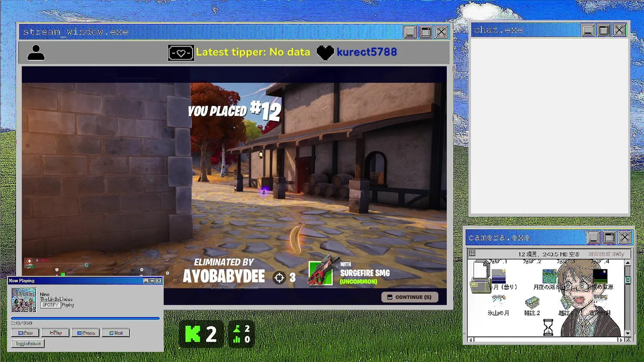Click the song time 01:49 / 01:49
The width and height of the screenshot is (644, 362).
[22, 323]
